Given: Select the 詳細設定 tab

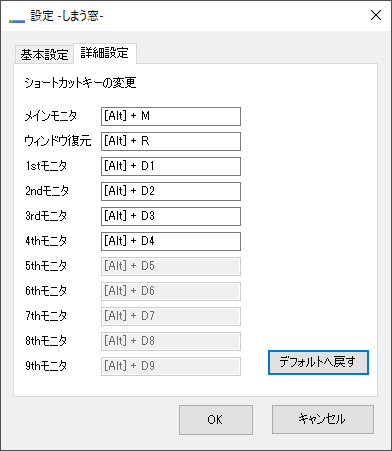Looking at the screenshot, I should 105,53.
